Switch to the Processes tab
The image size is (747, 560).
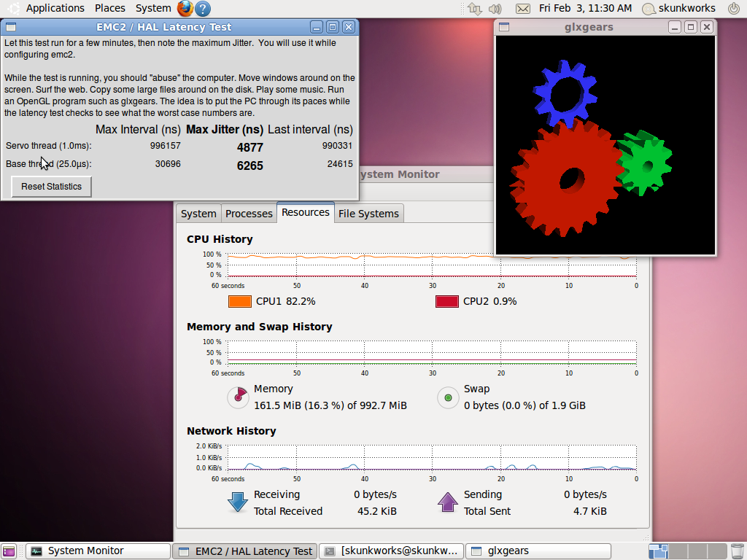click(x=249, y=214)
